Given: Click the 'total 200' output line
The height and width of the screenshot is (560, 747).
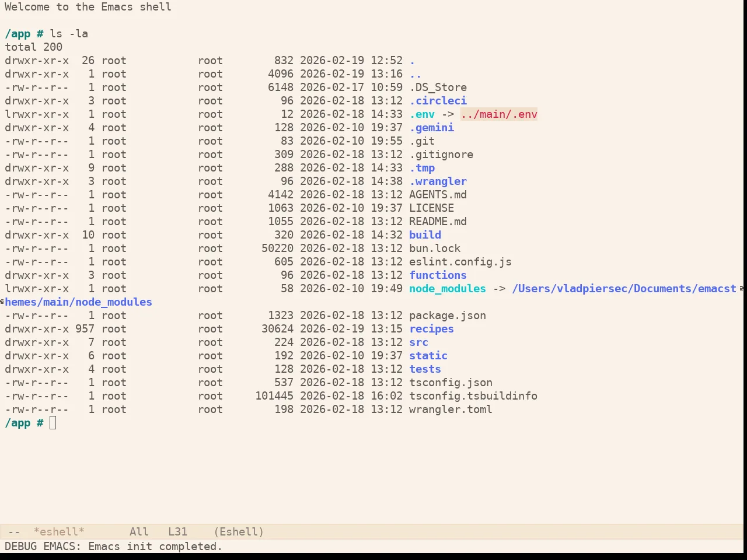Looking at the screenshot, I should 33,47.
